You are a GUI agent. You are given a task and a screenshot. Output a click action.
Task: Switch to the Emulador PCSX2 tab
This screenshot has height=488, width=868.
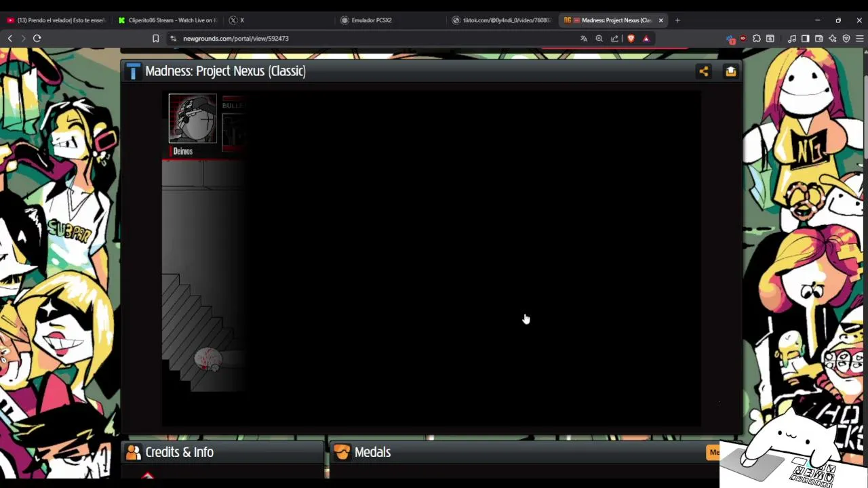tap(390, 20)
